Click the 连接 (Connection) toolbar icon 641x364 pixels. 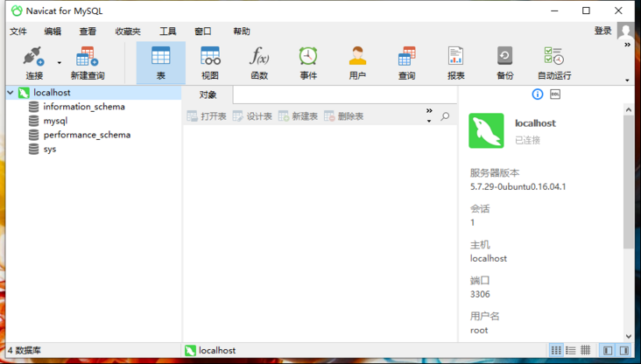coord(34,62)
